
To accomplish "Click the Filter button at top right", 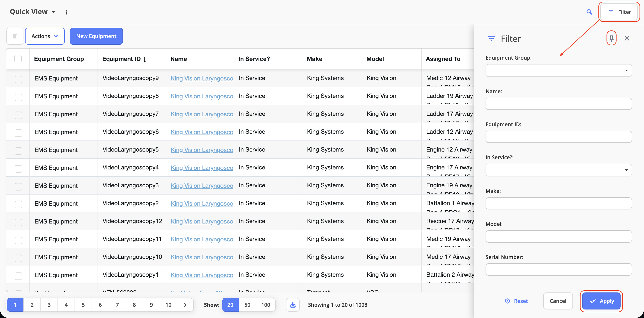I will [x=619, y=12].
